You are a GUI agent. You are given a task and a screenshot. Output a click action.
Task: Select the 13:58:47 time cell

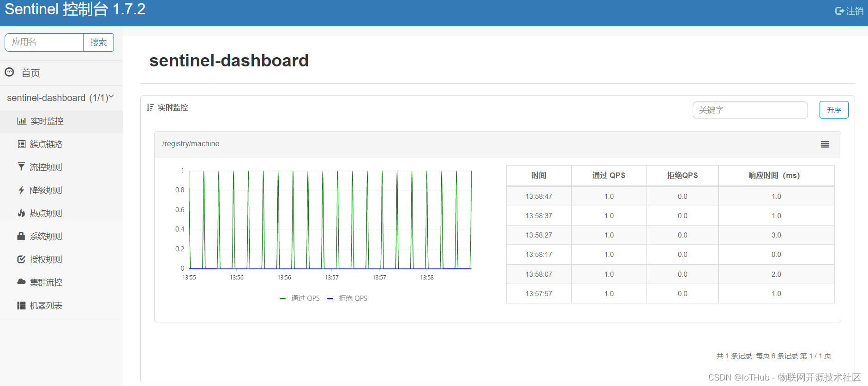point(539,196)
